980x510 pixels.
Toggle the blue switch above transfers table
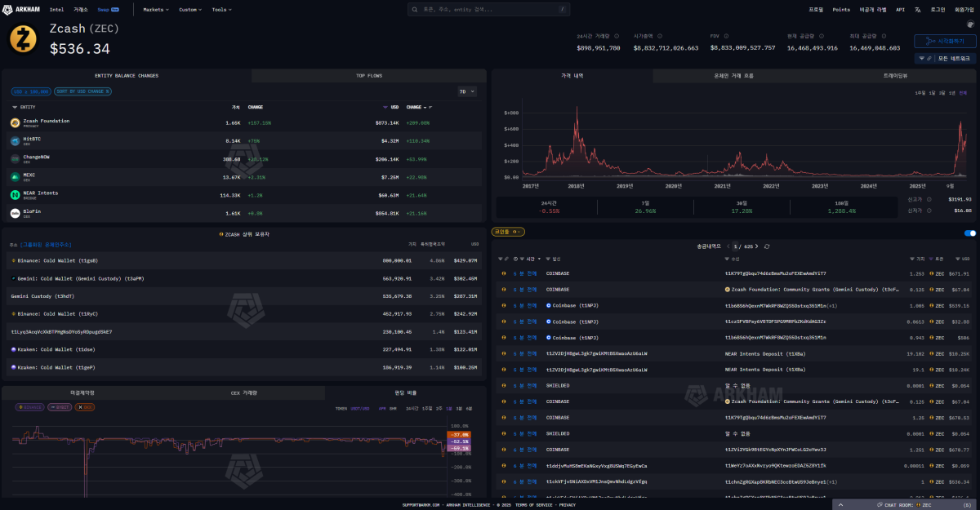[970, 233]
